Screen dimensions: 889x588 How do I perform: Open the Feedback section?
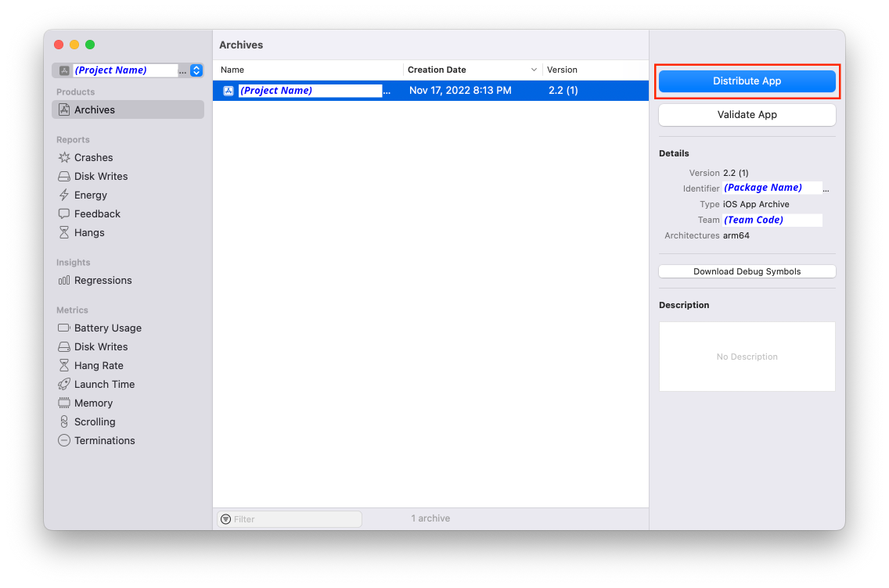(x=96, y=213)
